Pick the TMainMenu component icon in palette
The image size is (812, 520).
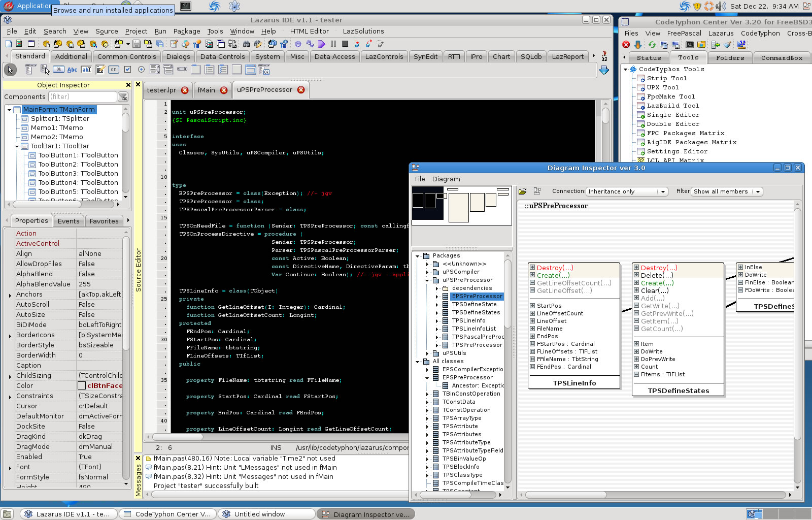[31, 70]
